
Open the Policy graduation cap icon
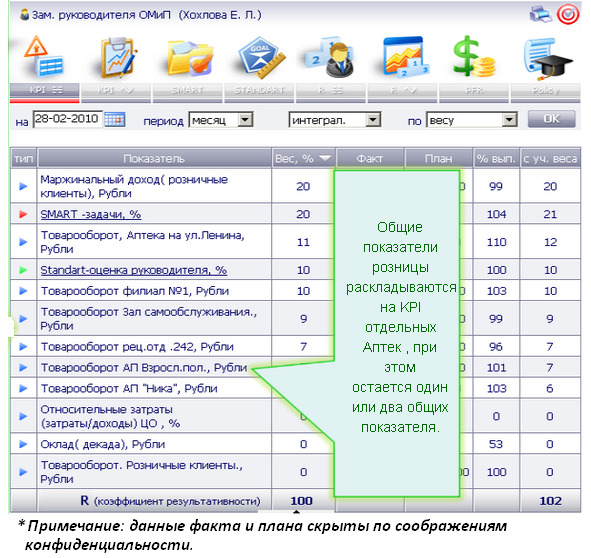pos(547,59)
